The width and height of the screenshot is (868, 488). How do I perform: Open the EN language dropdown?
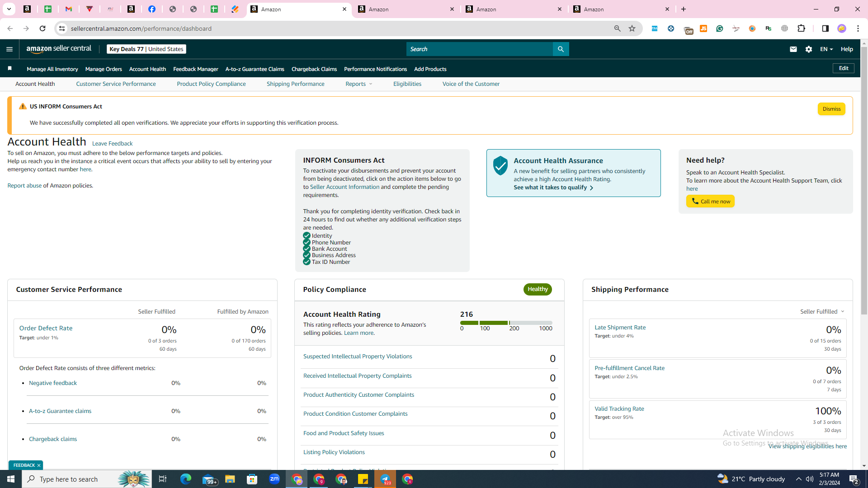click(x=826, y=49)
